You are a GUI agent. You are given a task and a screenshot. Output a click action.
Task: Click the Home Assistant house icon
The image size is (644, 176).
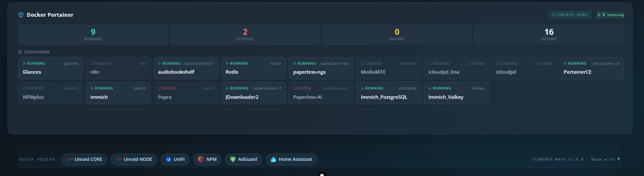click(x=273, y=159)
